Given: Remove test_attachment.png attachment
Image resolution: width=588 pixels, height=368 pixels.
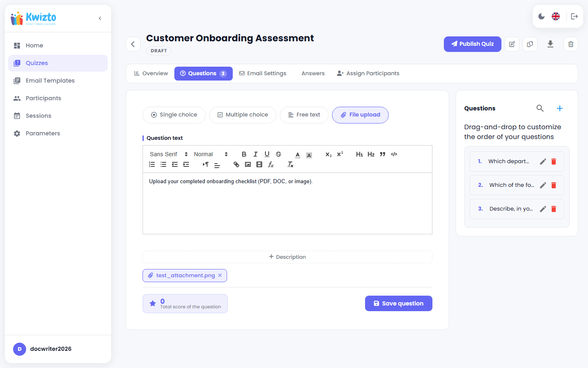Looking at the screenshot, I should (x=220, y=275).
